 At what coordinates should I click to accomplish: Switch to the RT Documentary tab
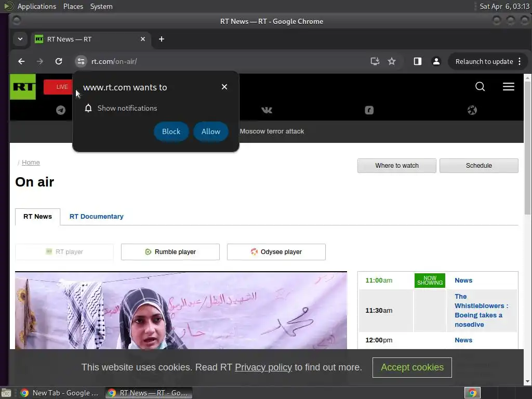pos(96,217)
